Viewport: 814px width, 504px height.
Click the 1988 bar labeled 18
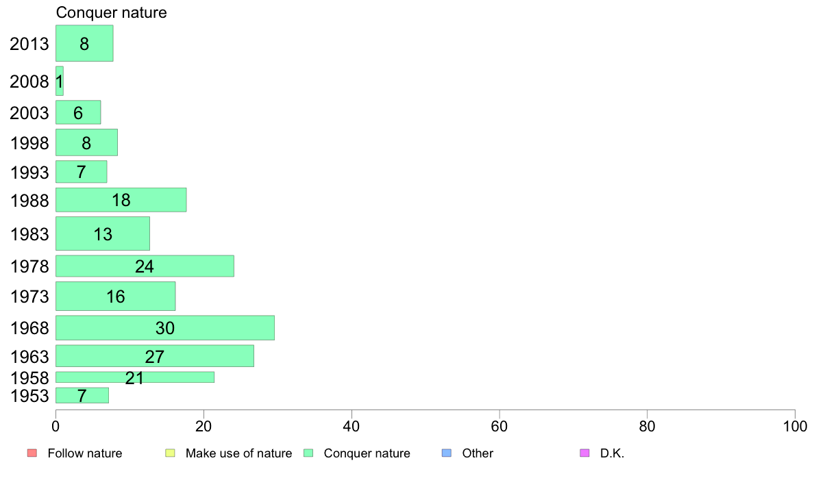121,200
